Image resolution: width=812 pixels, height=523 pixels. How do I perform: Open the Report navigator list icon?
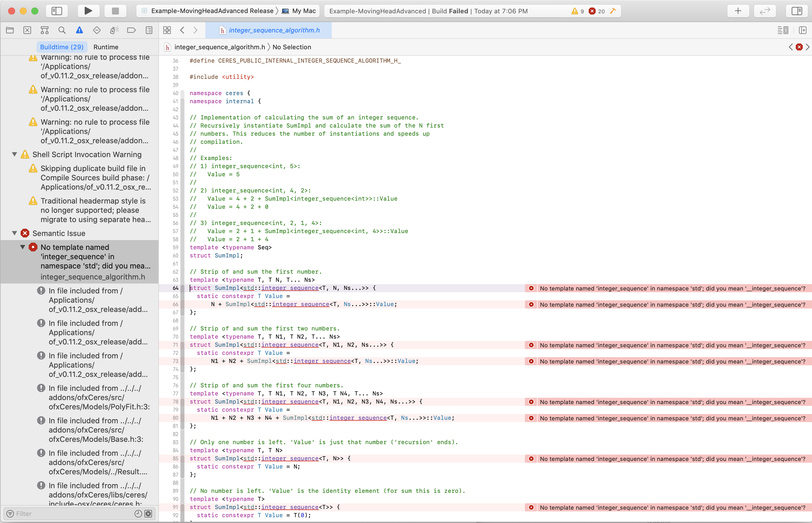pyautogui.click(x=149, y=30)
